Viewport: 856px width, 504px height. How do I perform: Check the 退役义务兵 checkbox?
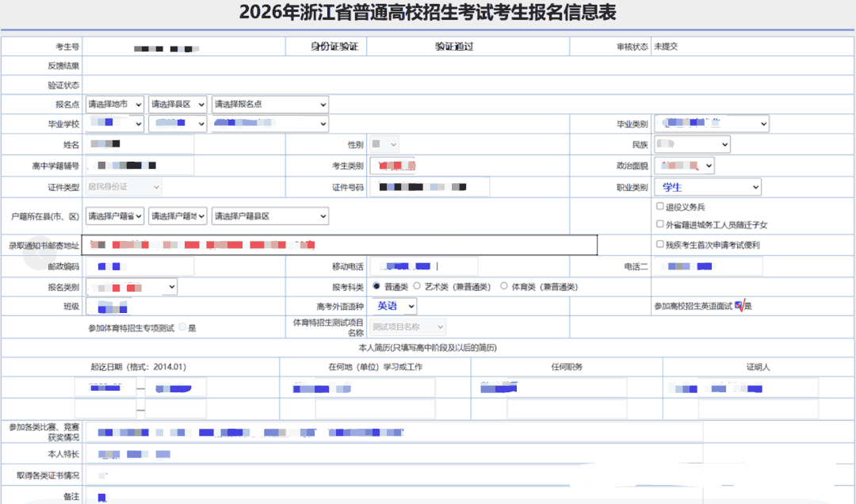coord(660,206)
